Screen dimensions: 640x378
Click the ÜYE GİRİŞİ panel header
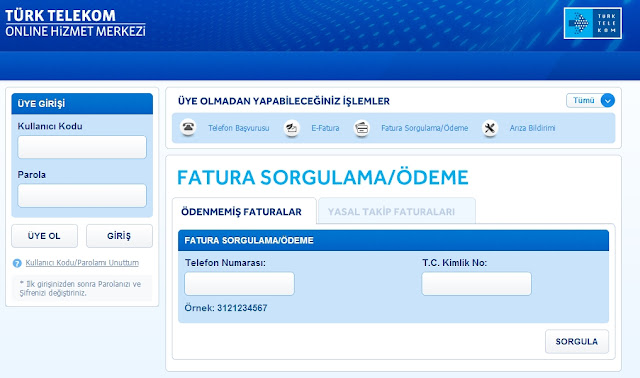[x=82, y=104]
